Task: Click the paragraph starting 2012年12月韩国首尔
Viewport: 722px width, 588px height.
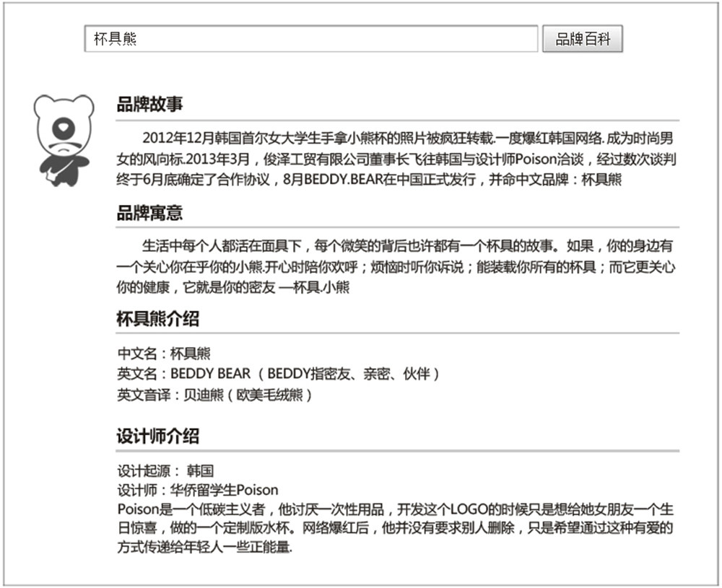Action: point(396,159)
